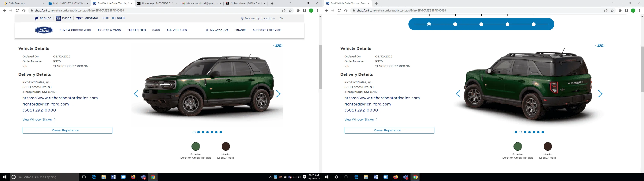Click Owner Registration button in right window
644x181 pixels.
(x=389, y=130)
